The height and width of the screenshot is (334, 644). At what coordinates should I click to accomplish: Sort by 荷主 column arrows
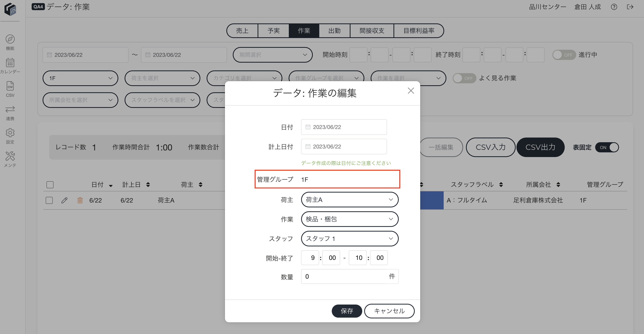tap(200, 185)
